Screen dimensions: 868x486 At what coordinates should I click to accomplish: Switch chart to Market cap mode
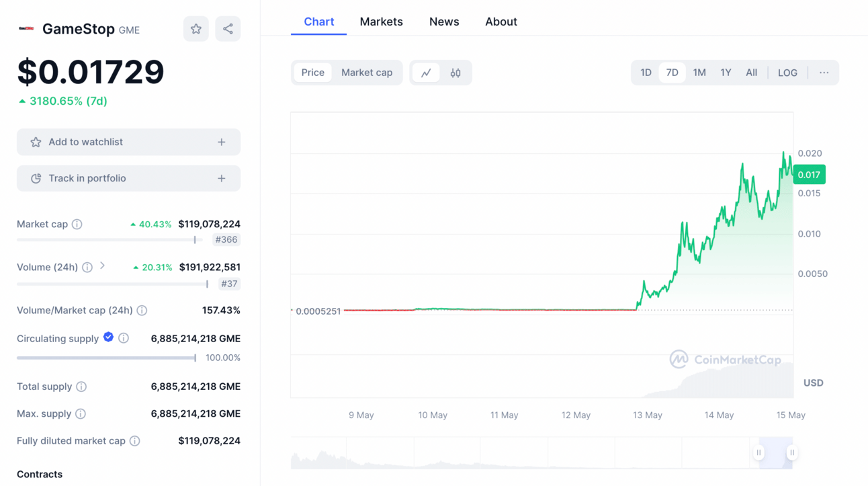coord(367,73)
